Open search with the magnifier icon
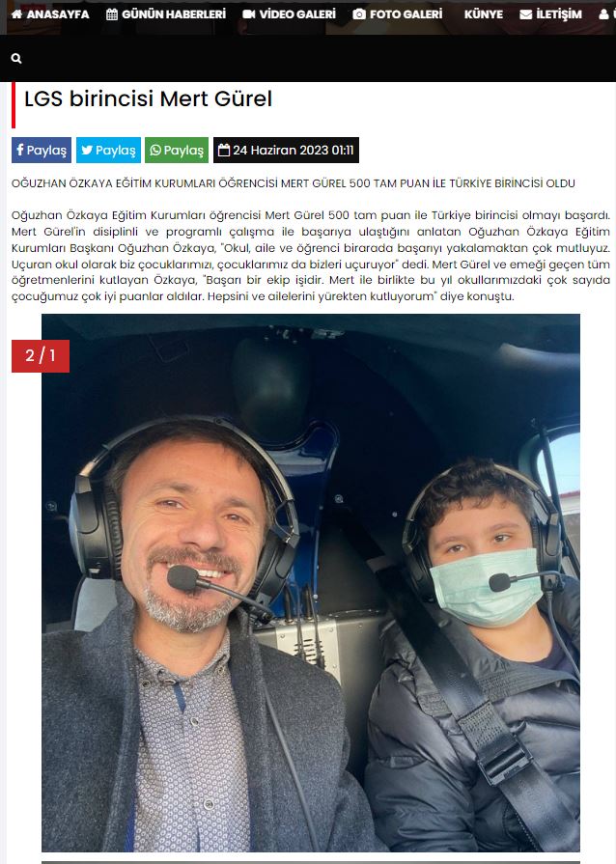The width and height of the screenshot is (616, 864). click(16, 58)
